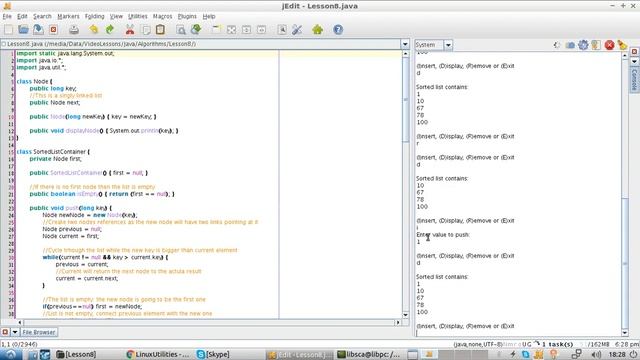
Task: Redo with the green arrow icon
Action: coord(109,29)
